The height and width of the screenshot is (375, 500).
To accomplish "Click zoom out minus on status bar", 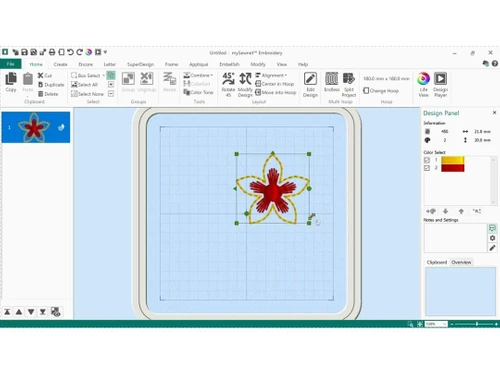I will [452, 324].
